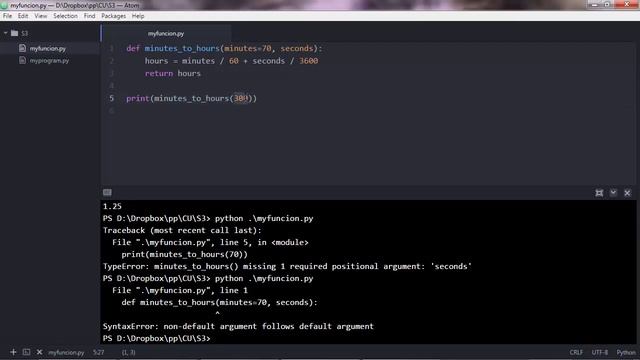640x360 pixels.
Task: Click the value 3600 on line 2
Action: (309, 61)
